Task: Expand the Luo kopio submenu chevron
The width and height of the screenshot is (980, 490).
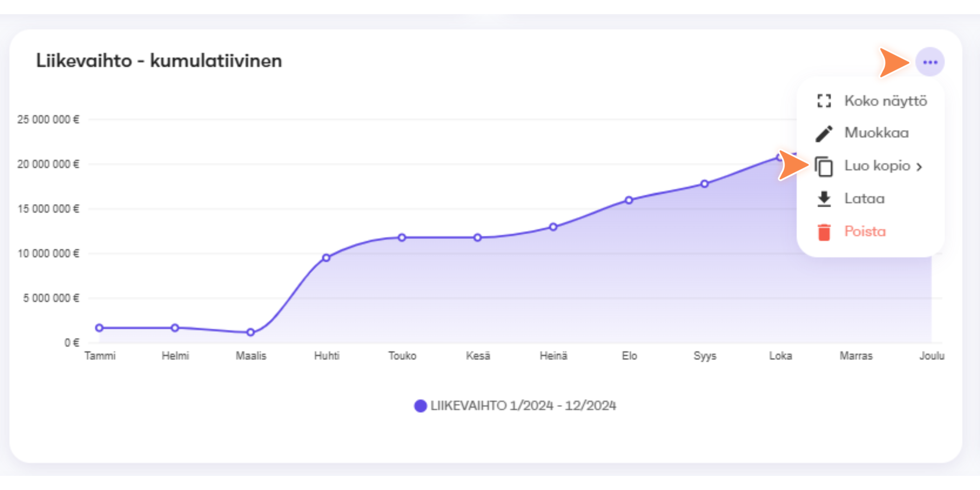Action: pyautogui.click(x=919, y=167)
